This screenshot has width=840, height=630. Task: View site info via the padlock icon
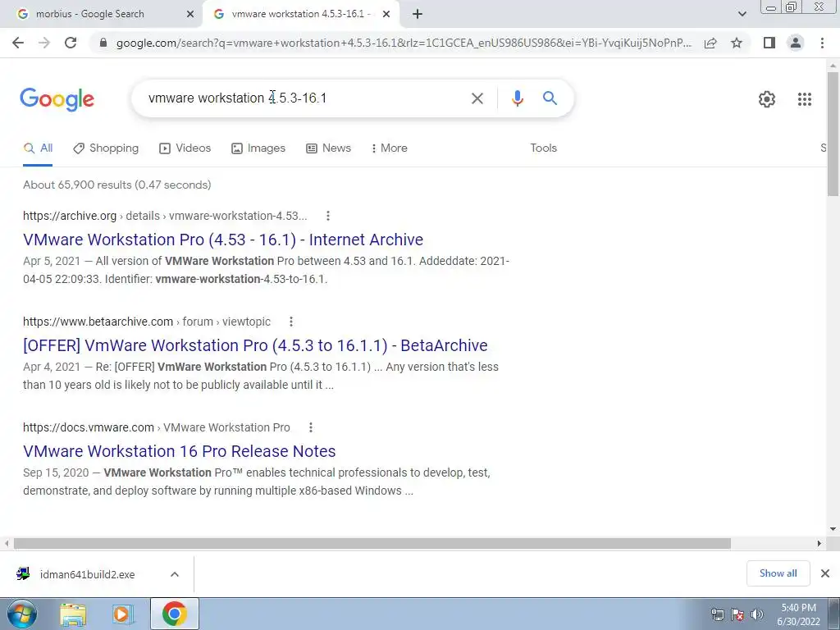103,43
